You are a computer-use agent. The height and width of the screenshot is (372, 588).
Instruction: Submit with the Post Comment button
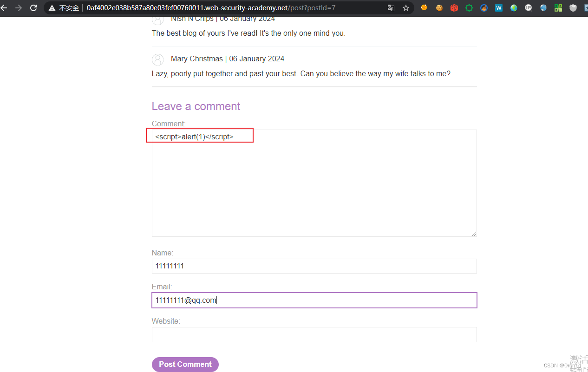pos(185,364)
